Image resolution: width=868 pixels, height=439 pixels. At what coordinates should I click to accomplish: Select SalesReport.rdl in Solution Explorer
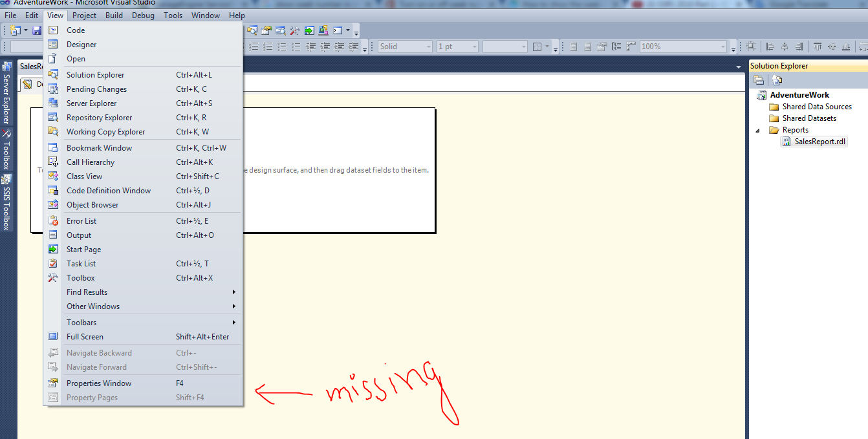[x=819, y=141]
